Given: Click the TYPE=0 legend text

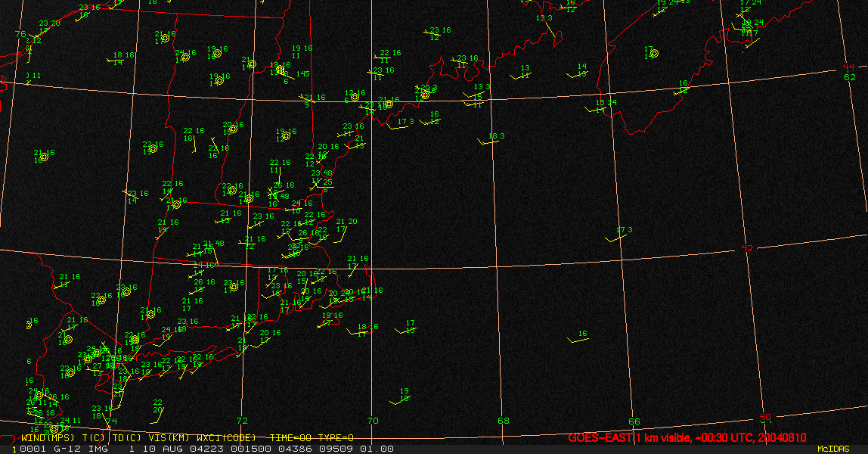Looking at the screenshot, I should tap(334, 438).
